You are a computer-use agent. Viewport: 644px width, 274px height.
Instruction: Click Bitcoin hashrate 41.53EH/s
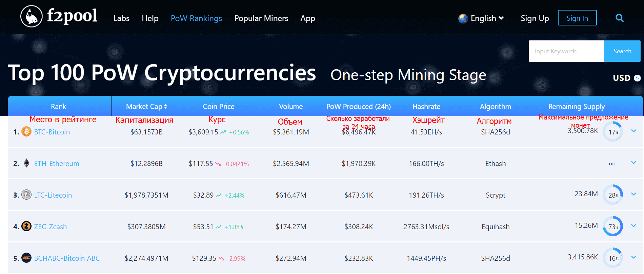click(x=426, y=132)
